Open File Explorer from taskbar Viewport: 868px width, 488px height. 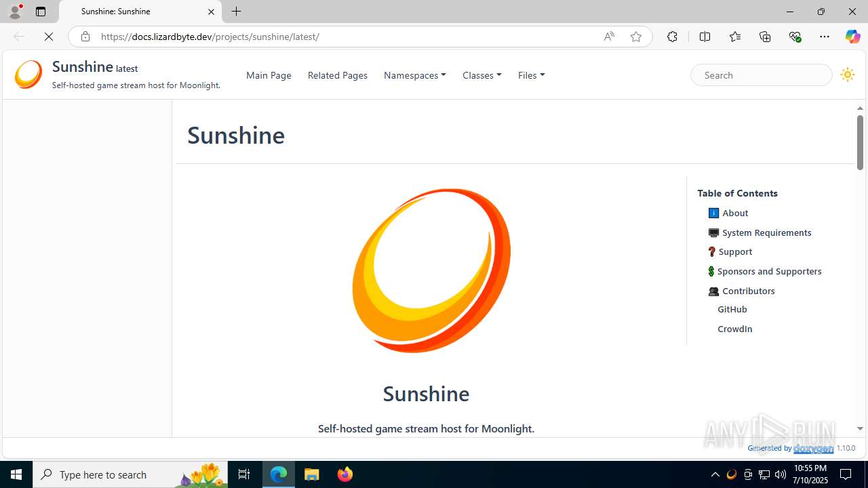click(312, 474)
